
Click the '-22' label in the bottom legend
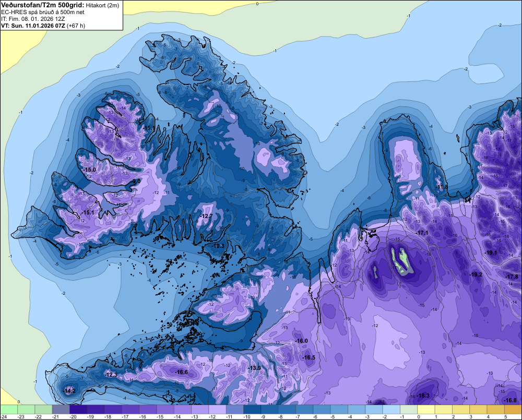tap(39, 417)
